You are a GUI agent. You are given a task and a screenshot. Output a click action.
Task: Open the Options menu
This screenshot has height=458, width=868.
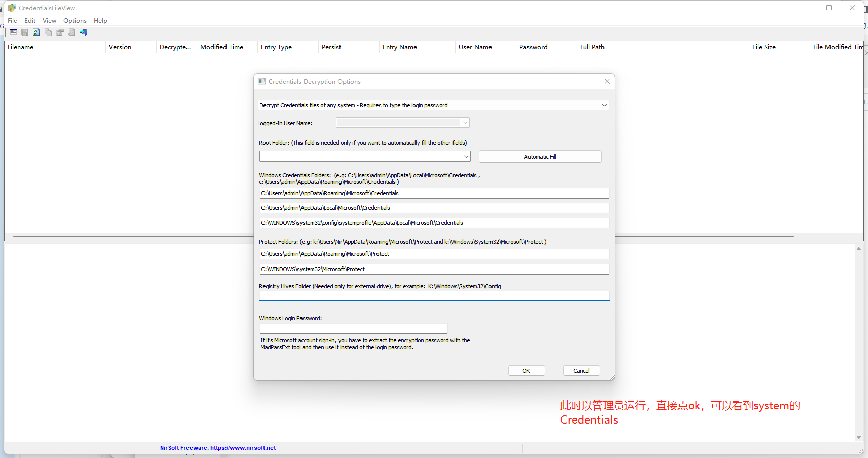(x=74, y=21)
